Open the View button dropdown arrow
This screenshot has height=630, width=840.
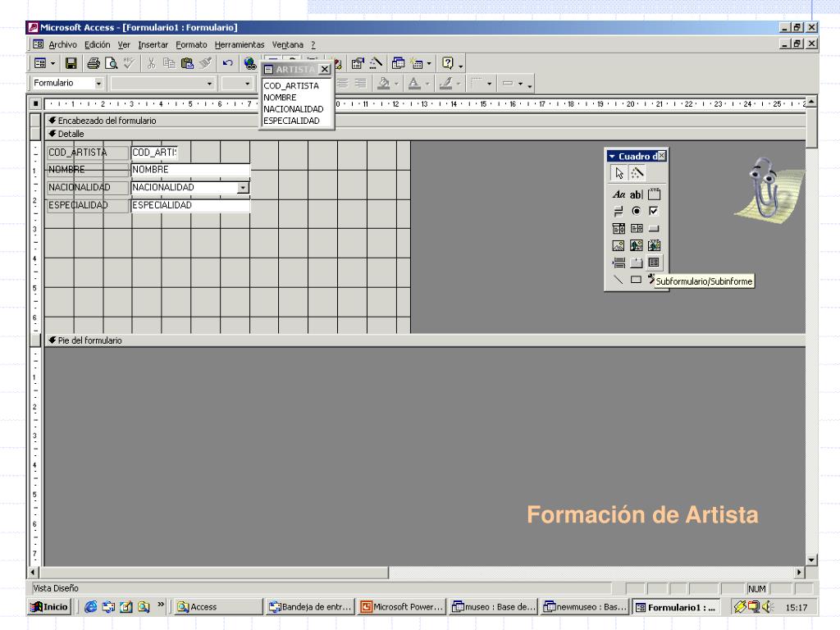pos(53,63)
